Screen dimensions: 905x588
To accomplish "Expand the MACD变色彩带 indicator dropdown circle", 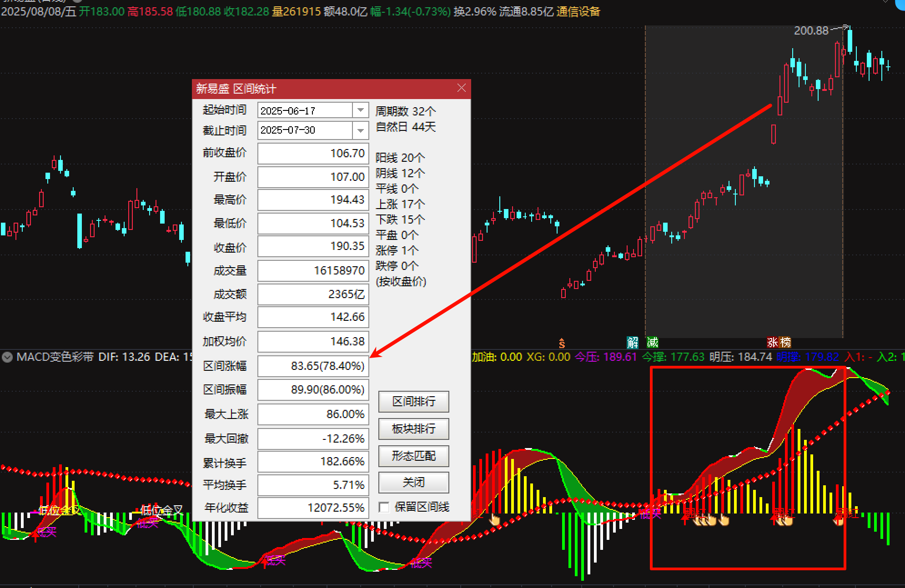I will [x=7, y=357].
